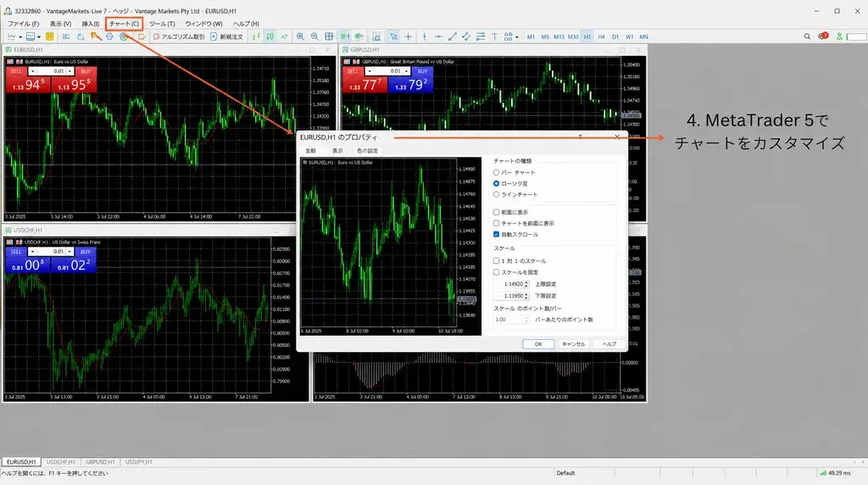Screen dimensions: 868x485
Task: Uncheck the auto scroll (自動スクロール) checkbox
Action: 496,234
